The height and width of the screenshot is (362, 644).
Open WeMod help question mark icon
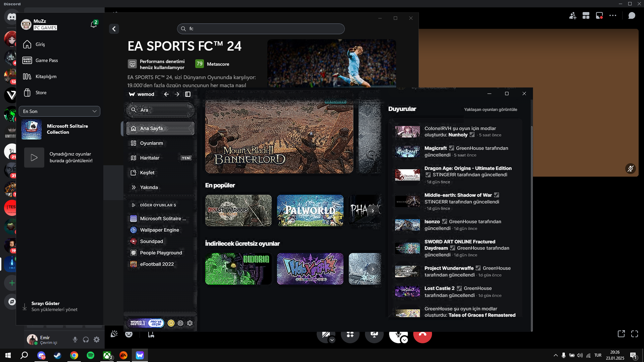coord(180,323)
